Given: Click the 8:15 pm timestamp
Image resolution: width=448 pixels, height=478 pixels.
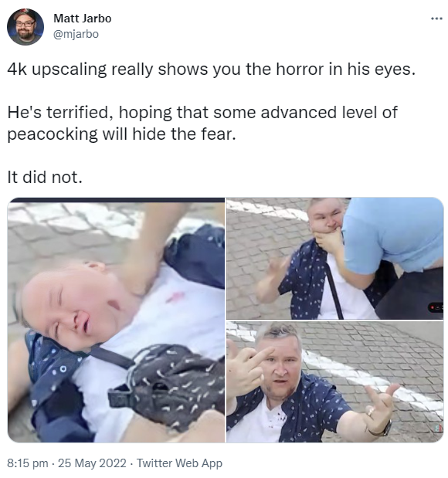Looking at the screenshot, I should click(28, 463).
